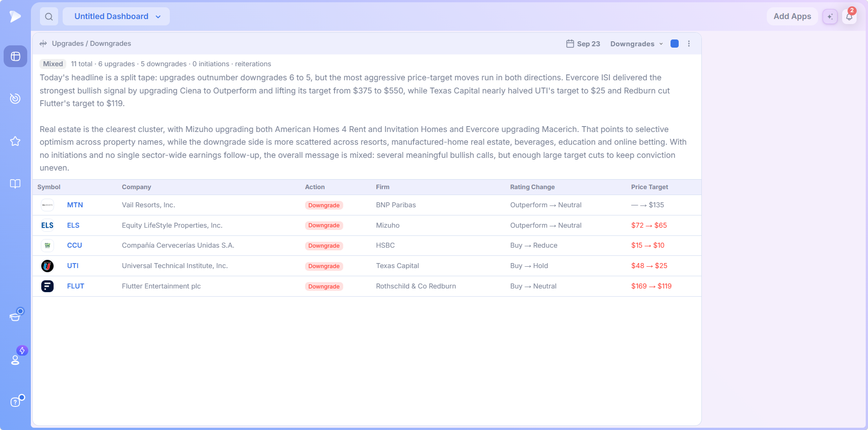Click the ELS company logo

click(x=47, y=225)
